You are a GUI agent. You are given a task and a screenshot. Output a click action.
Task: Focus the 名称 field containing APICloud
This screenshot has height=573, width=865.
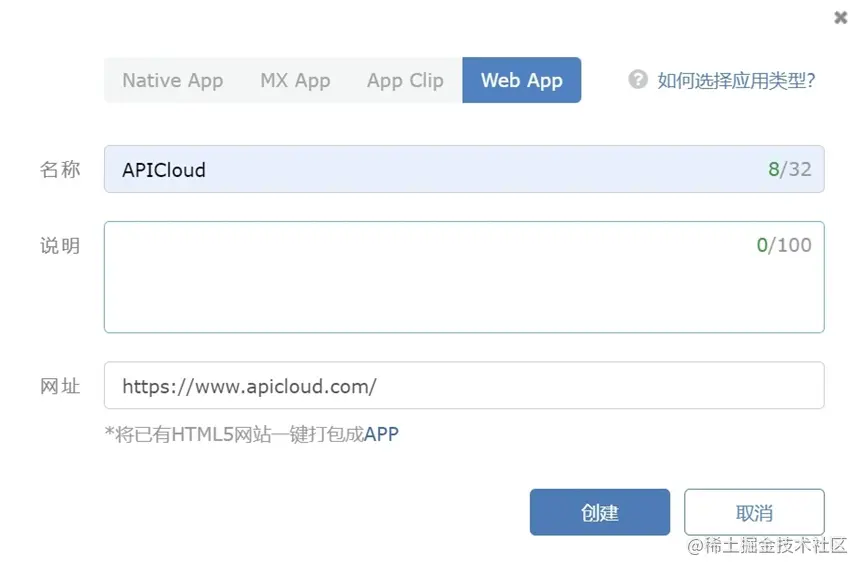pyautogui.click(x=464, y=169)
